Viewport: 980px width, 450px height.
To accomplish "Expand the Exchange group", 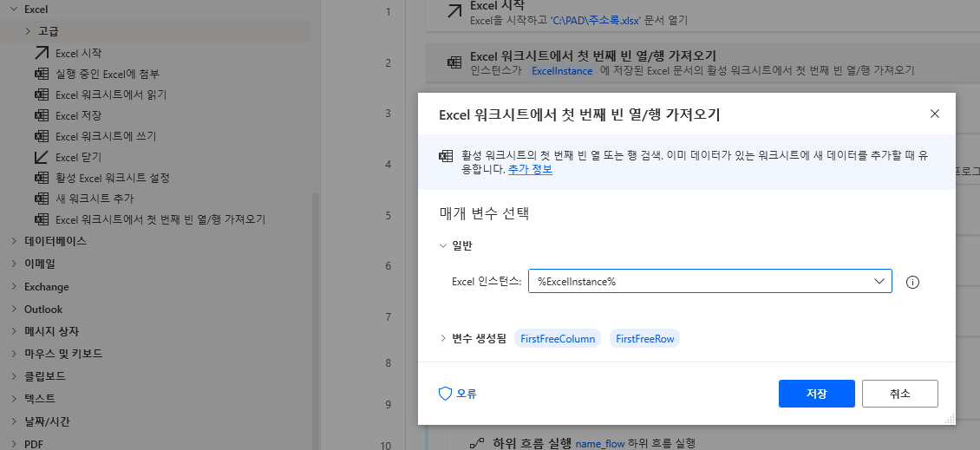I will [x=14, y=286].
